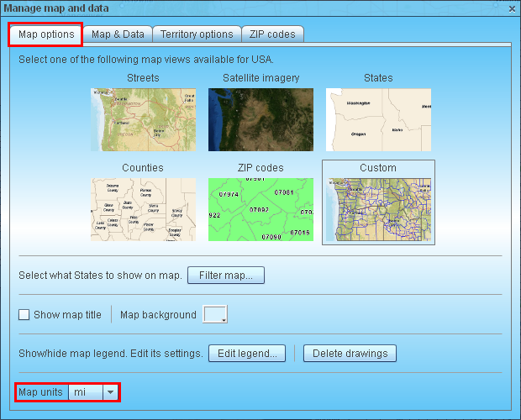Expand the Map units dropdown arrow
The width and height of the screenshot is (521, 420).
(x=110, y=392)
